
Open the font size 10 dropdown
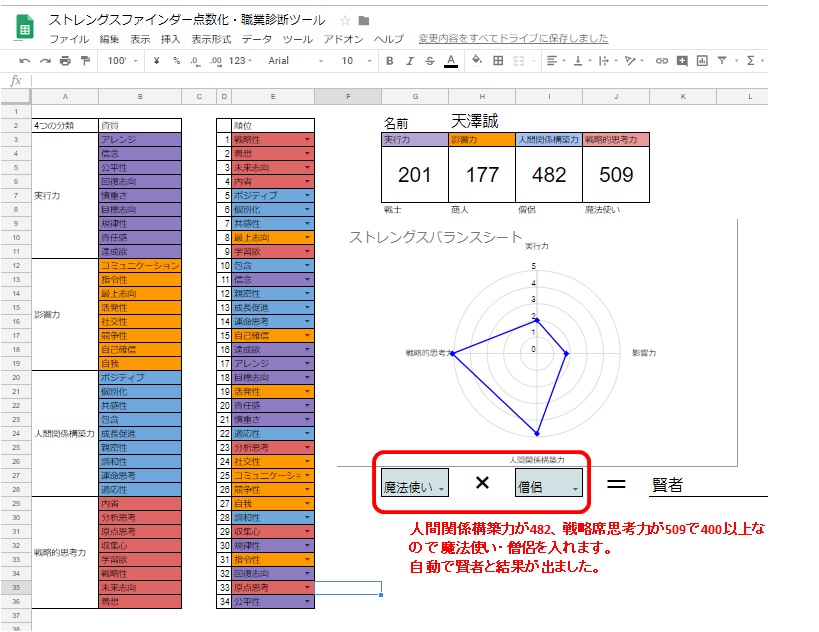356,61
